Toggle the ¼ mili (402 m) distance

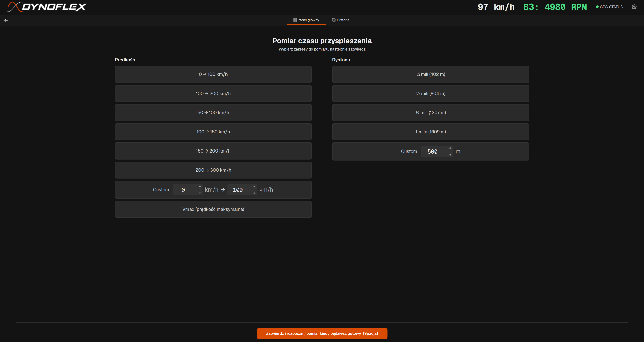click(431, 74)
